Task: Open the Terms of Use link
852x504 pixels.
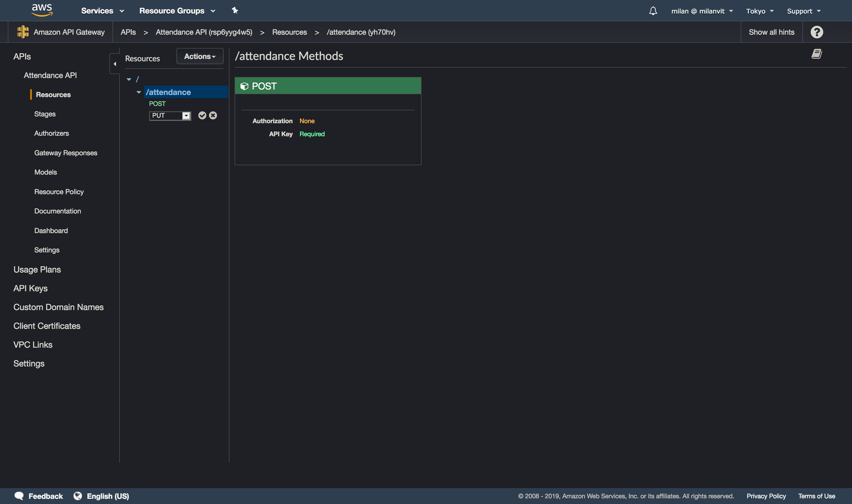Action: coord(817,496)
